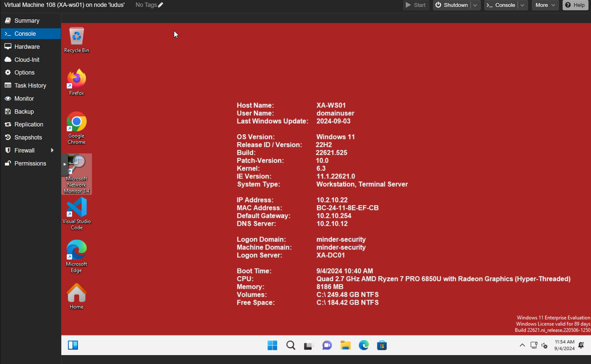591x364 pixels.
Task: Click the taskbar search icon
Action: tap(290, 345)
